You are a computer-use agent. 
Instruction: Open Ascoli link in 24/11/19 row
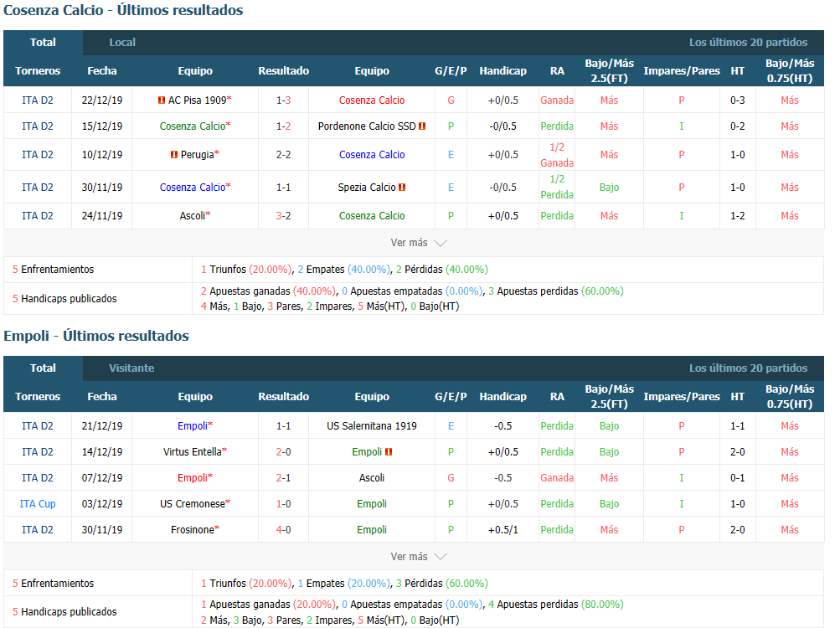coord(193,216)
